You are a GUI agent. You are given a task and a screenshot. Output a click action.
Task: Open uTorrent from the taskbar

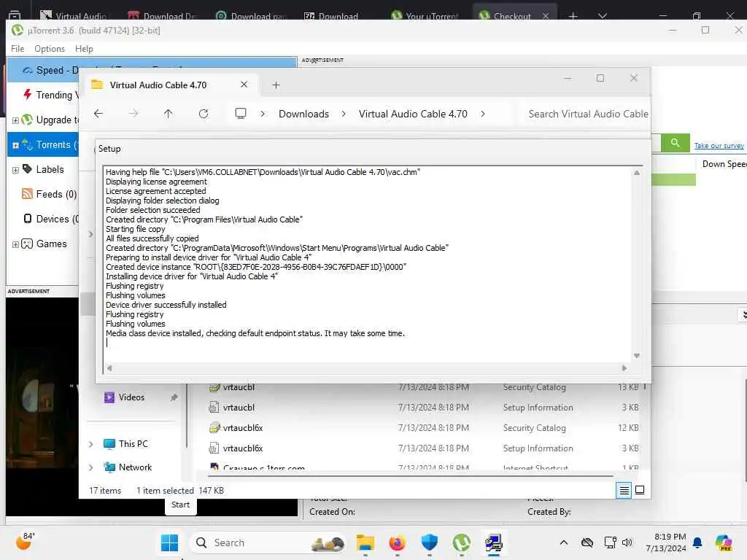(461, 542)
